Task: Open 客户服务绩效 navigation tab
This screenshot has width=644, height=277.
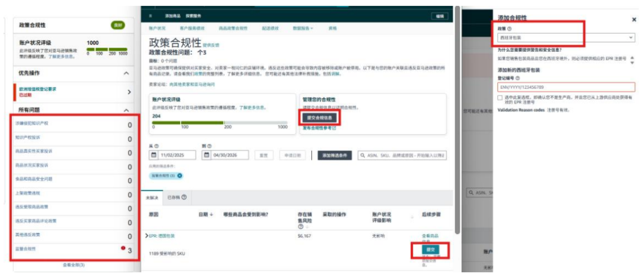Action: (x=192, y=29)
